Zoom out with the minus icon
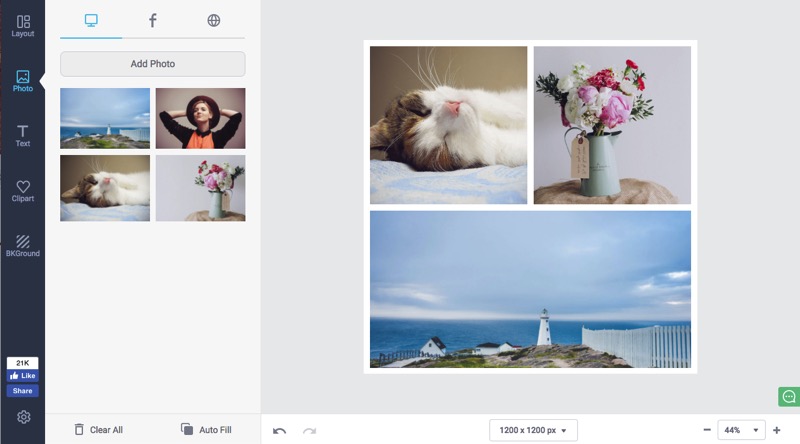This screenshot has height=444, width=800. click(707, 430)
